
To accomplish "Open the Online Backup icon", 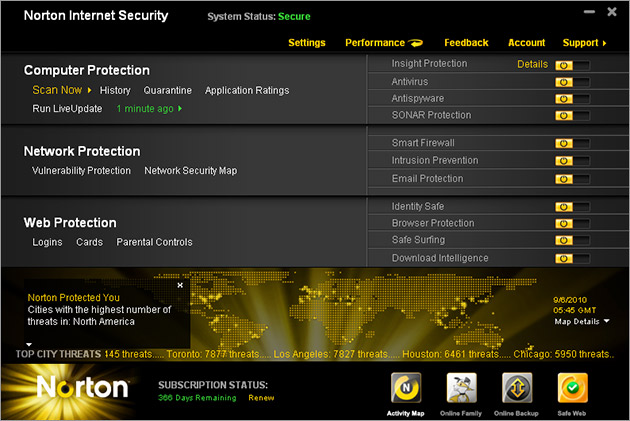I will [517, 386].
